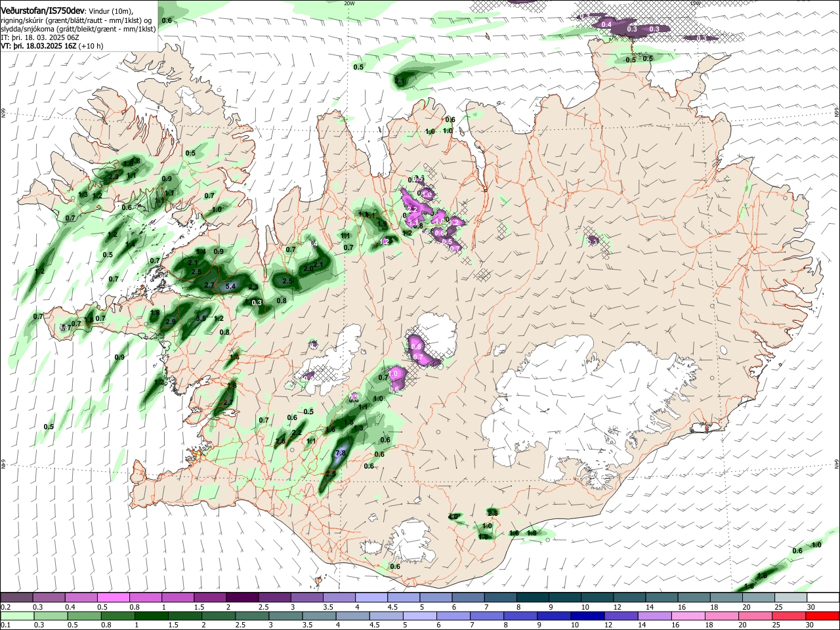Click the 'IT: þri. 18. 03. 2025 06Z' line
This screenshot has height=630, width=840.
[x=40, y=37]
